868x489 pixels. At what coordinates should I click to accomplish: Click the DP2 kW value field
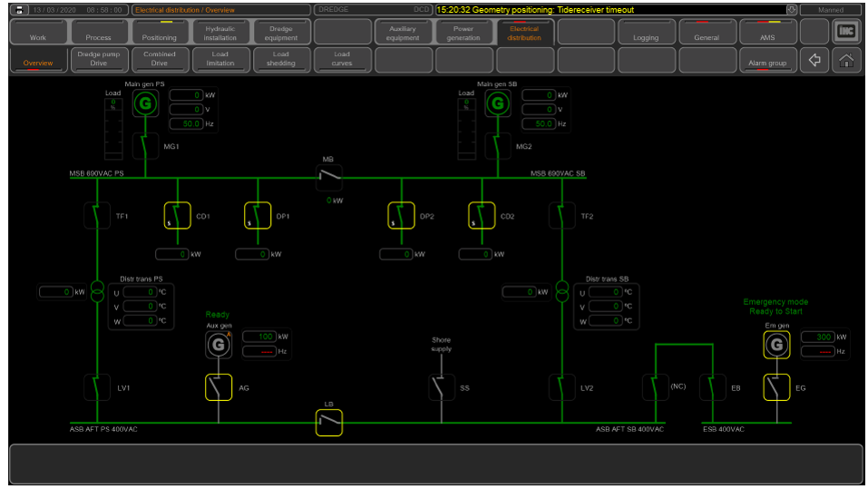pyautogui.click(x=396, y=254)
